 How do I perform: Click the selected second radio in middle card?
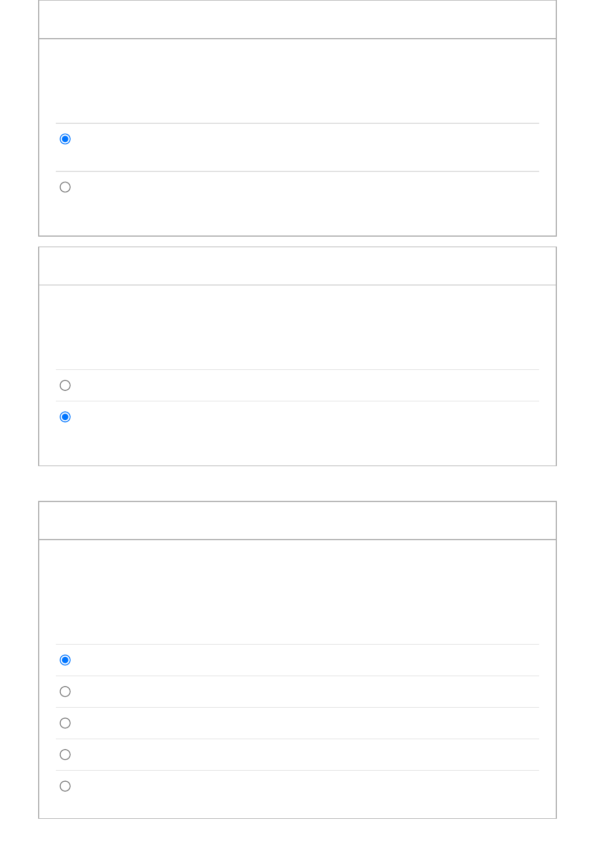65,417
